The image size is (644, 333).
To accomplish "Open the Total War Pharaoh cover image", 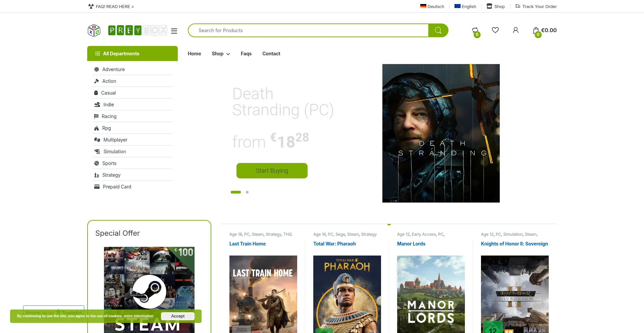I will point(347,294).
